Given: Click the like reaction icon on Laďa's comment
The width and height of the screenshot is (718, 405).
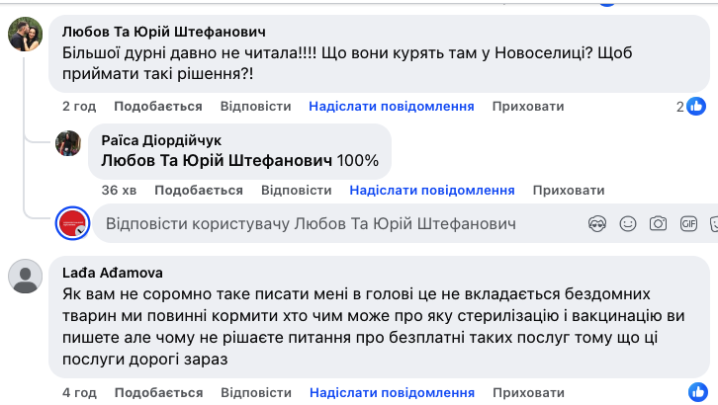Looking at the screenshot, I should [x=697, y=392].
